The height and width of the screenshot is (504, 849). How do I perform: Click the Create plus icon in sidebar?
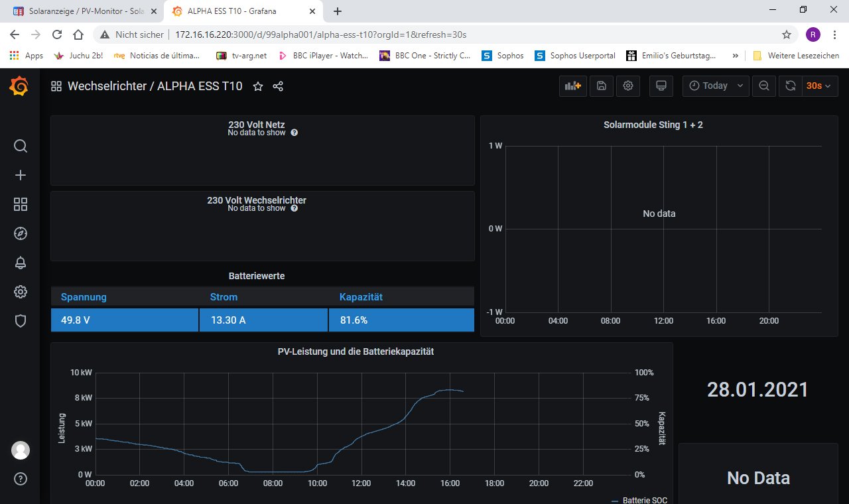[21, 175]
